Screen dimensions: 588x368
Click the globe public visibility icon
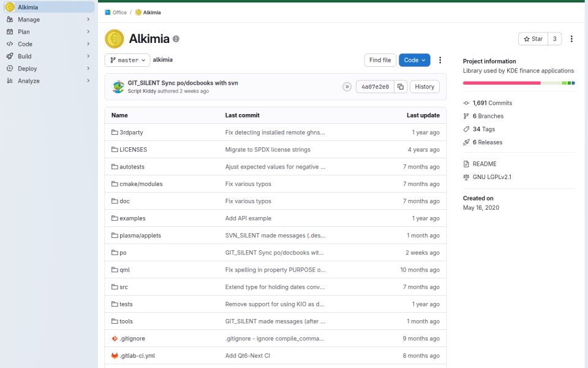(x=176, y=39)
